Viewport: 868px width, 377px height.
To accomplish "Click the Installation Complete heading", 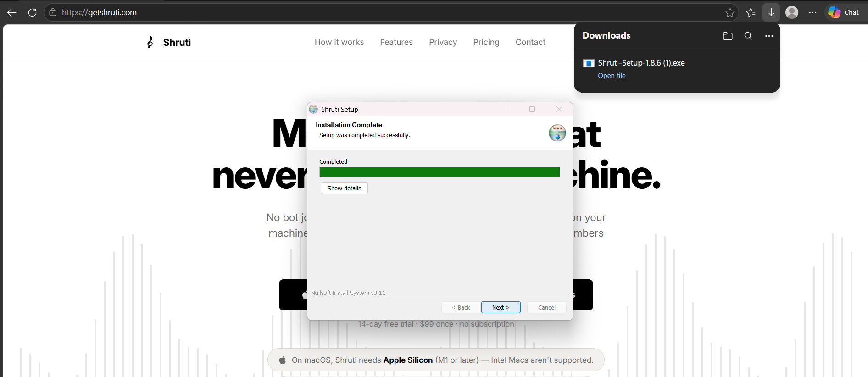I will tap(349, 125).
